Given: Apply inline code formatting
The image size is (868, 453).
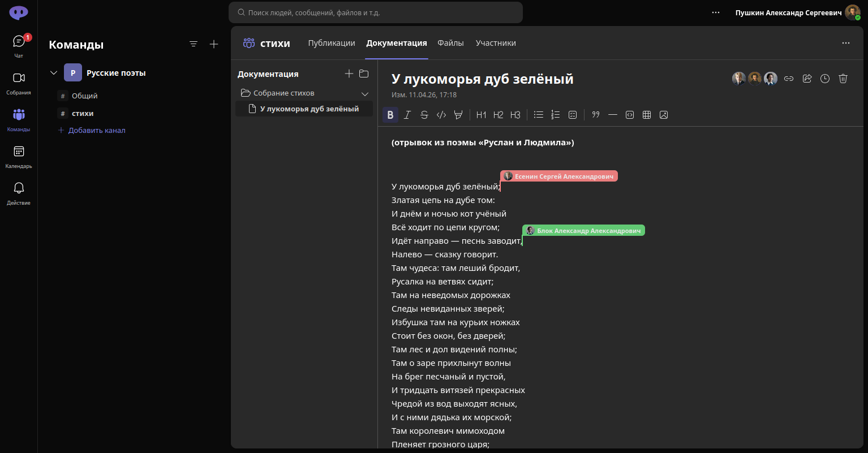Looking at the screenshot, I should [441, 115].
